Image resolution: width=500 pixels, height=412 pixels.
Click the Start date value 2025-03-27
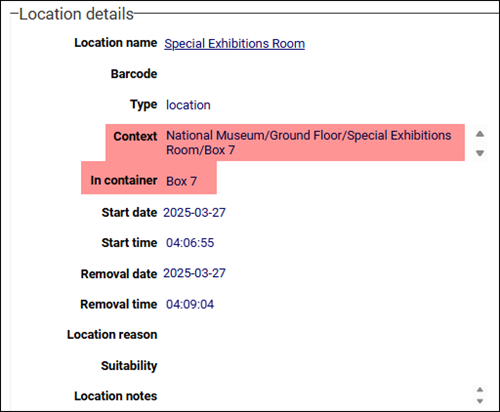point(194,213)
